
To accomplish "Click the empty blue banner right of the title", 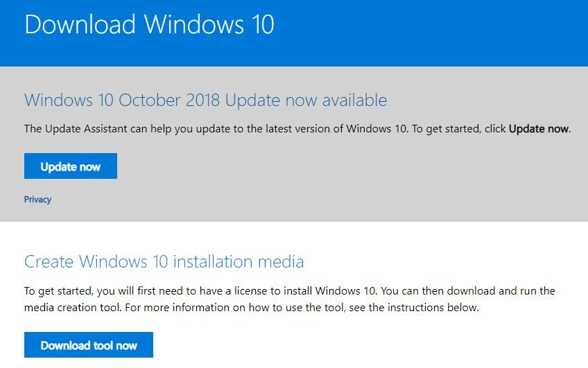I will coord(430,28).
